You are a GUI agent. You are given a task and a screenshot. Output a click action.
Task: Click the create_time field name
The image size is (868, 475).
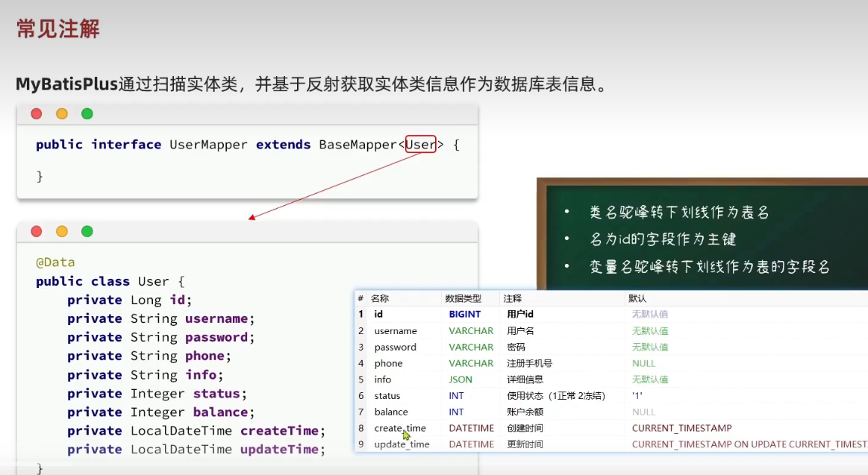pyautogui.click(x=400, y=428)
